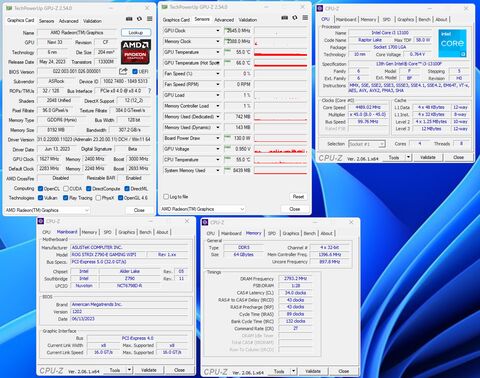Click the GPU-Z title bar icon of Graphics Card window

click(x=9, y=8)
